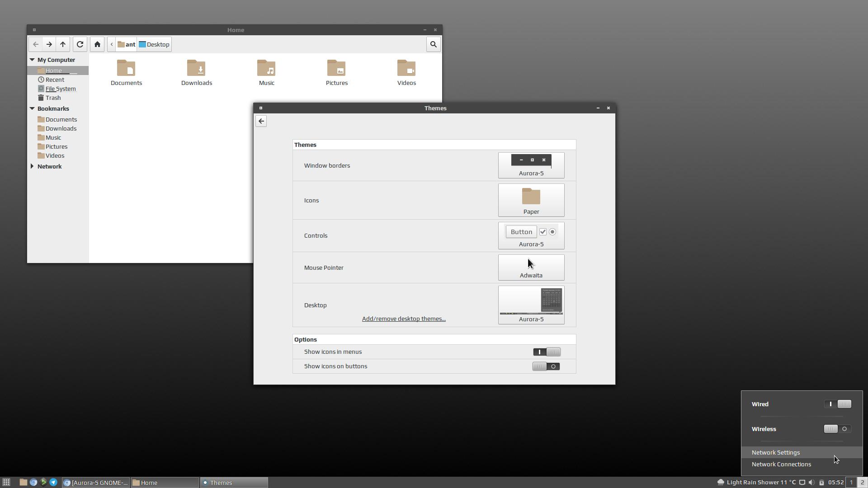Viewport: 868px width, 488px height.
Task: Click the home icon in file manager toolbar
Action: tap(97, 44)
